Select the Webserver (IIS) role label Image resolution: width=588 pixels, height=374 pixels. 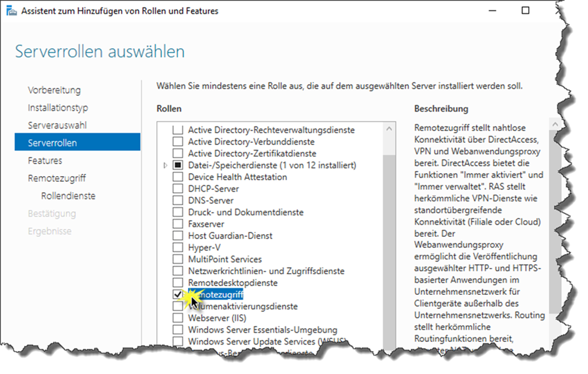click(217, 318)
